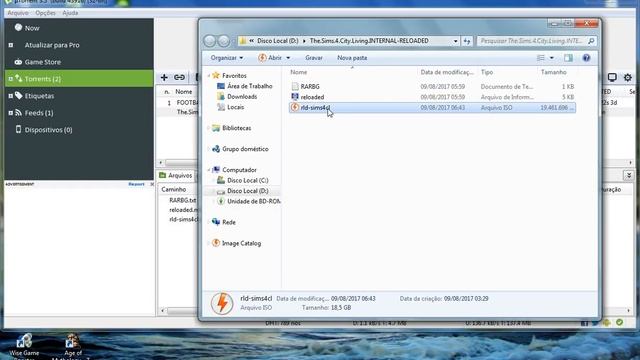
Task: Open the Organizar menu
Action: pyautogui.click(x=227, y=58)
